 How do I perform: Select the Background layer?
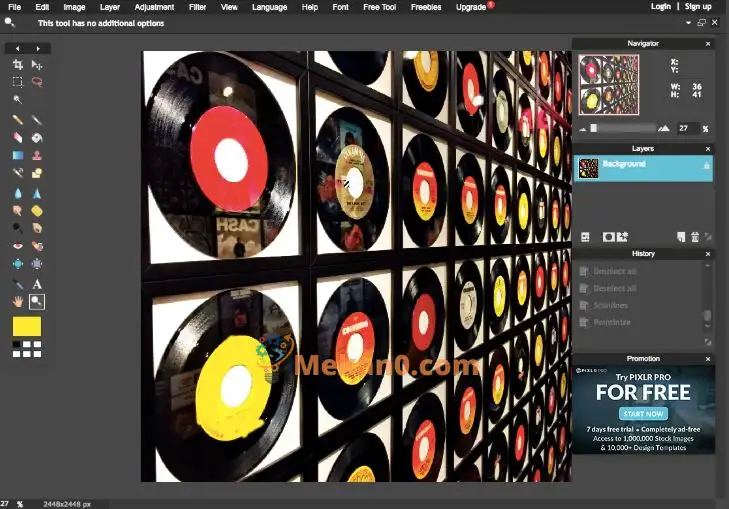tap(643, 168)
